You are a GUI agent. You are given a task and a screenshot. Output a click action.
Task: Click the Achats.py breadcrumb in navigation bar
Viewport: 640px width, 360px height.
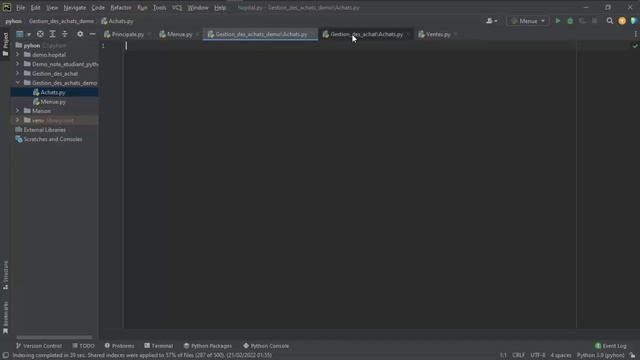[x=117, y=21]
